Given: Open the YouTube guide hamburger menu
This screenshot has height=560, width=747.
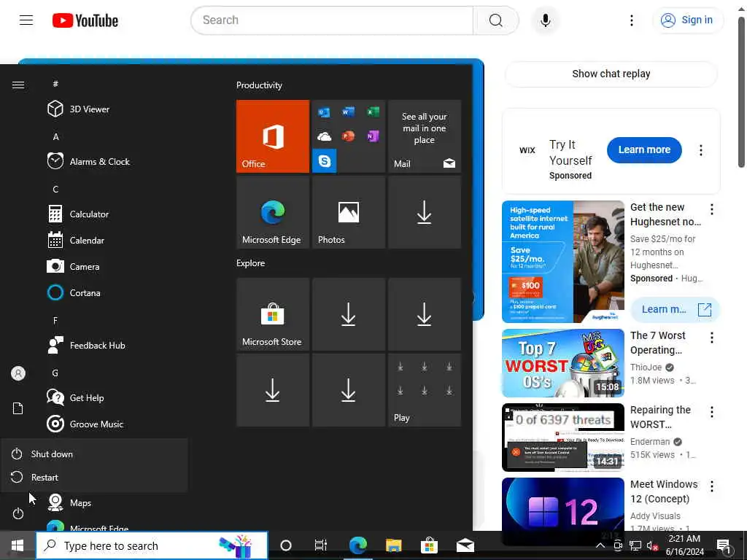Looking at the screenshot, I should 26,20.
